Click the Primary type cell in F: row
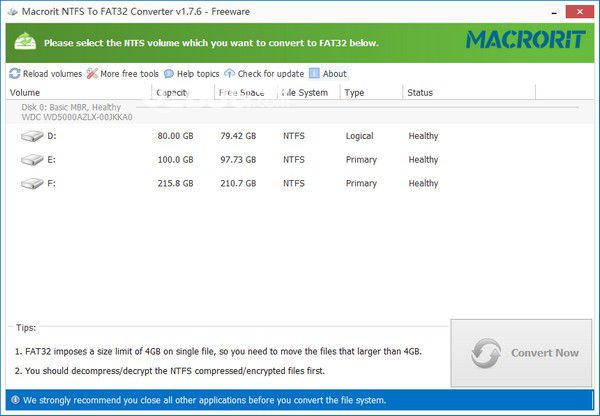600x416 pixels. (x=361, y=183)
